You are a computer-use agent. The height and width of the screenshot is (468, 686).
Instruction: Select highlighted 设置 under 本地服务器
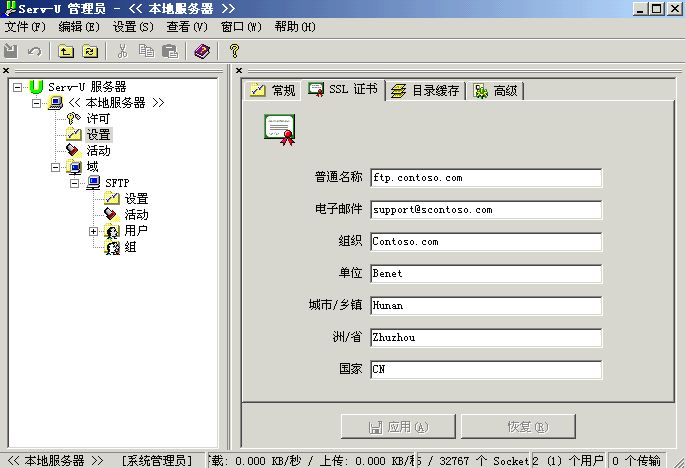pyautogui.click(x=98, y=135)
